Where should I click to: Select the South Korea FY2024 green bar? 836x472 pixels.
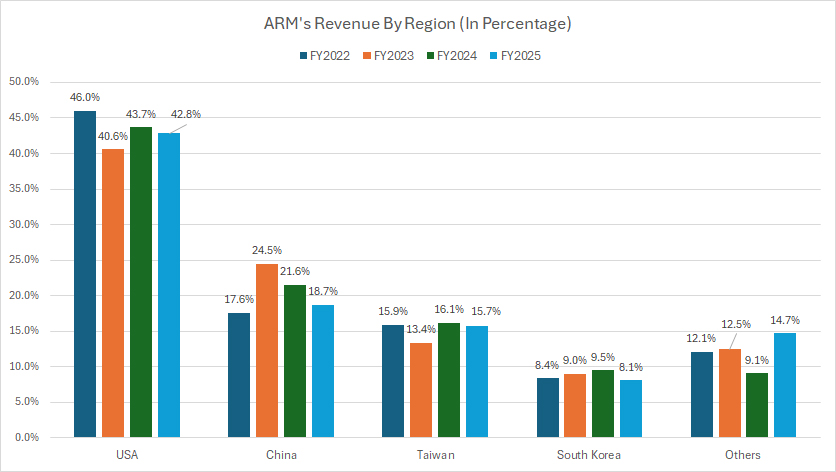tap(603, 404)
